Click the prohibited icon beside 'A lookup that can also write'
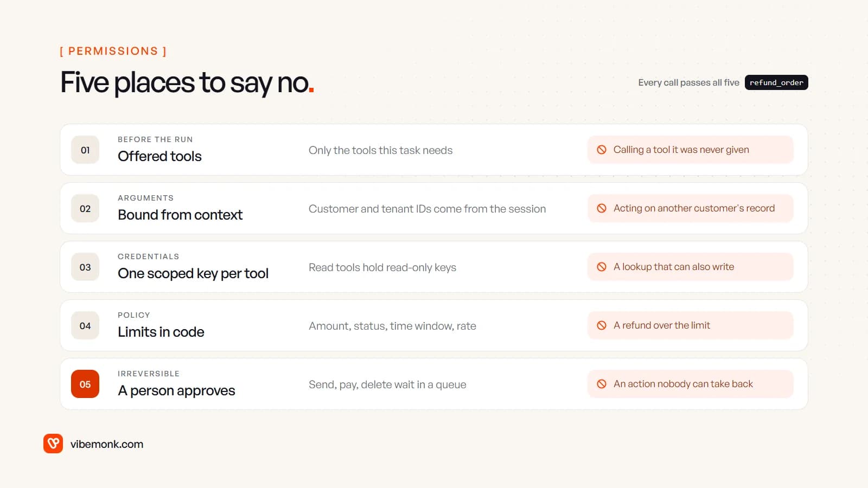The image size is (868, 488). [602, 267]
